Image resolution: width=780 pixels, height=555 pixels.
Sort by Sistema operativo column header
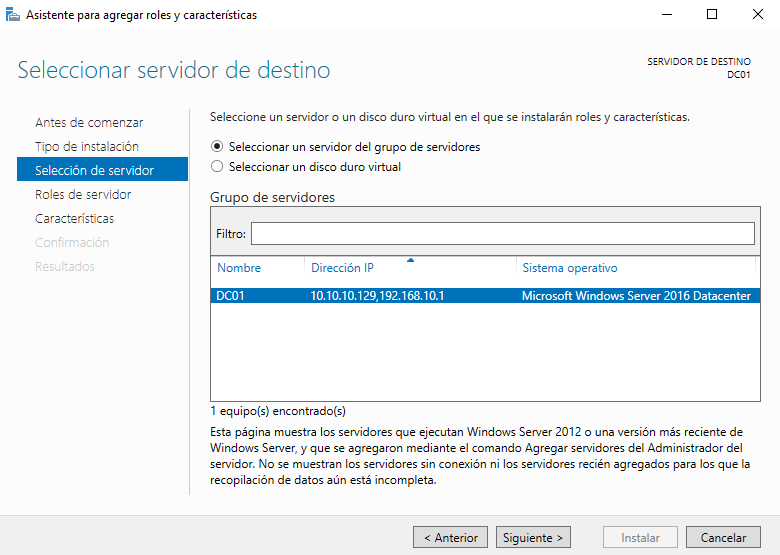coord(569,268)
